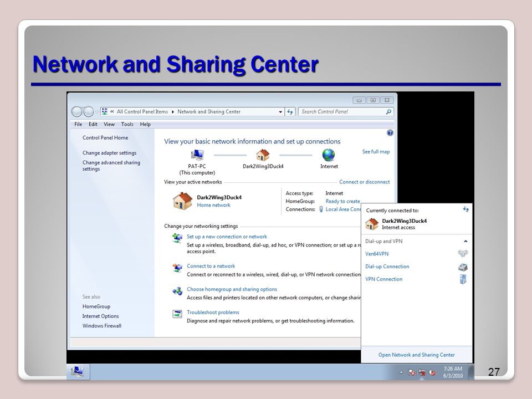
Task: Open Internet Options under See also
Action: click(100, 316)
